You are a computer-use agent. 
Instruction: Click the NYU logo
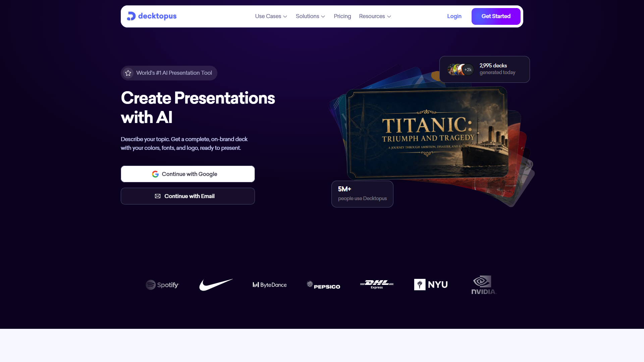tap(431, 285)
